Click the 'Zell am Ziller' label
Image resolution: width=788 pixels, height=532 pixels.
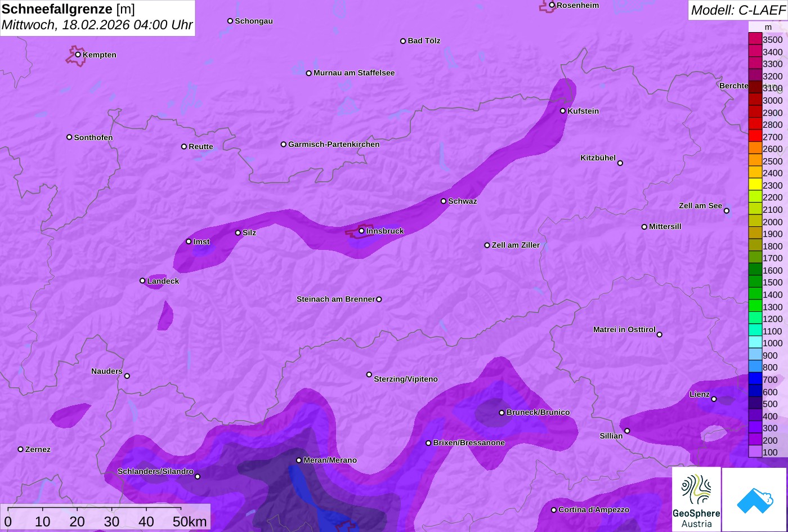click(516, 245)
